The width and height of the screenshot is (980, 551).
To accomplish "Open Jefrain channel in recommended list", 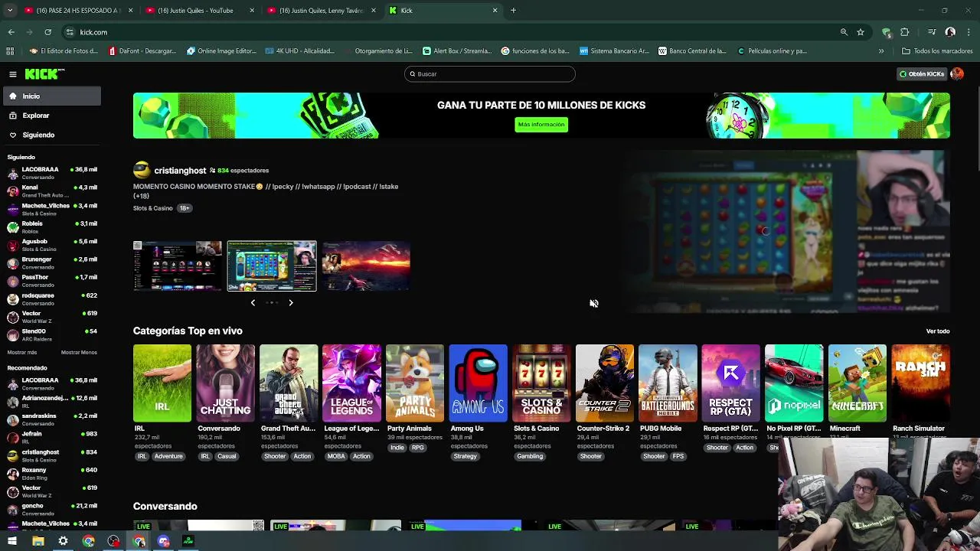I will tap(51, 438).
